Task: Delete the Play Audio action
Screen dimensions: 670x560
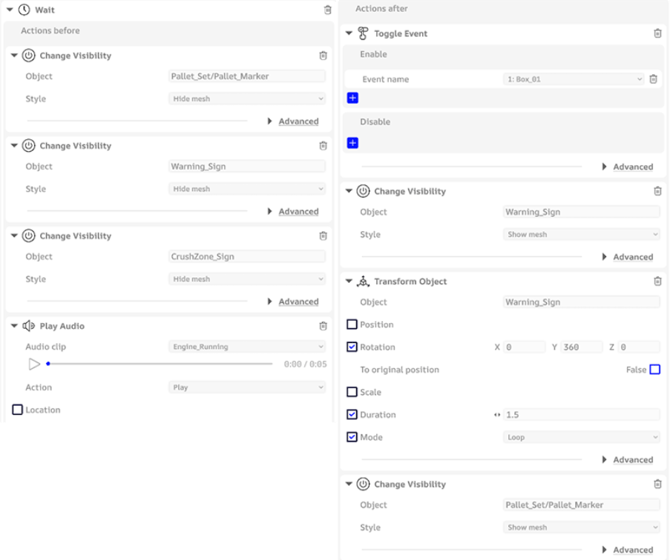Action: coord(323,326)
